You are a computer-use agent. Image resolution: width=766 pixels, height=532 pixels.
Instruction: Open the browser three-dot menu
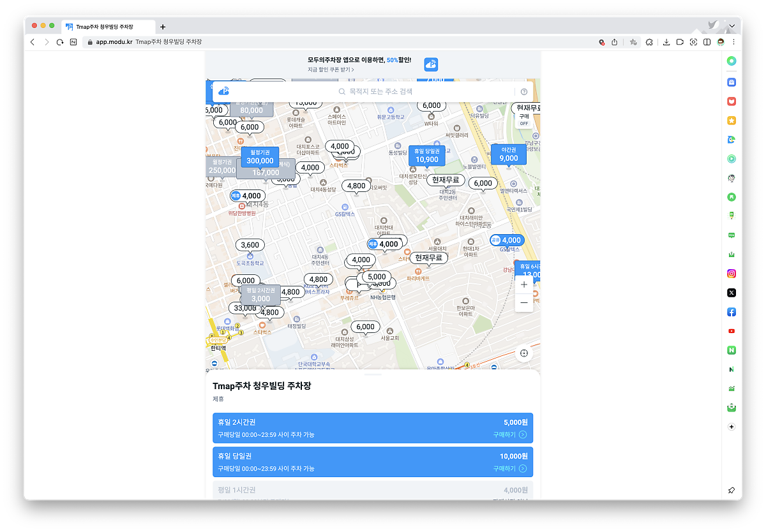(733, 42)
